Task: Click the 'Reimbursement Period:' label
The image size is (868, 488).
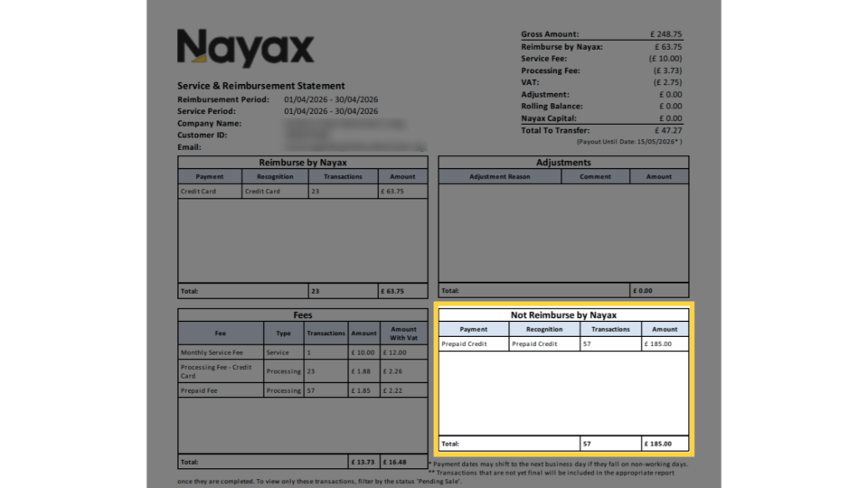Action: [x=223, y=99]
